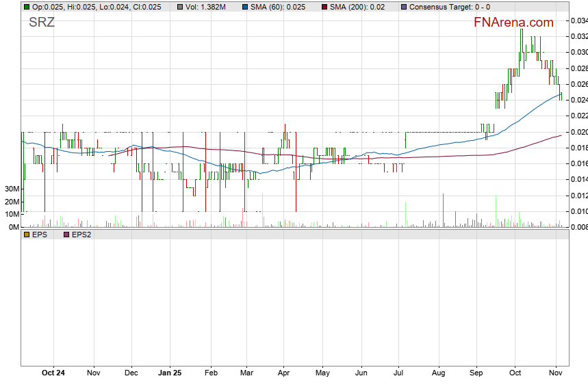Click the green OHLC legend swatch
The width and height of the screenshot is (588, 387).
(x=27, y=7)
